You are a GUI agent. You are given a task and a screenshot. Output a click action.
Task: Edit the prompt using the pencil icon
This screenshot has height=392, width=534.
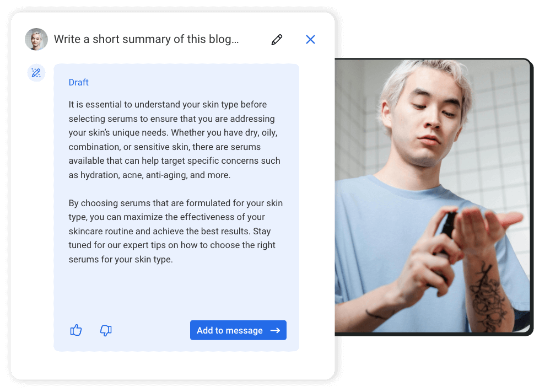tap(276, 39)
